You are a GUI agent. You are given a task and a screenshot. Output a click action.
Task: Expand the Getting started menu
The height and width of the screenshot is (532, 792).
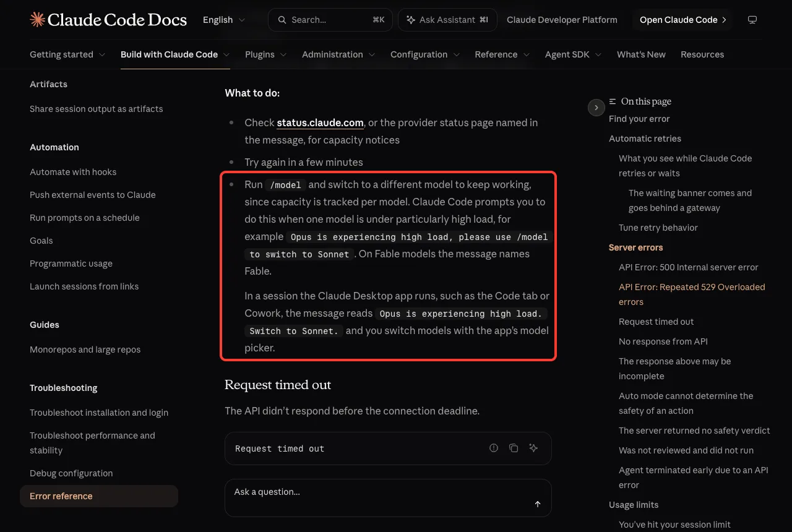(67, 54)
